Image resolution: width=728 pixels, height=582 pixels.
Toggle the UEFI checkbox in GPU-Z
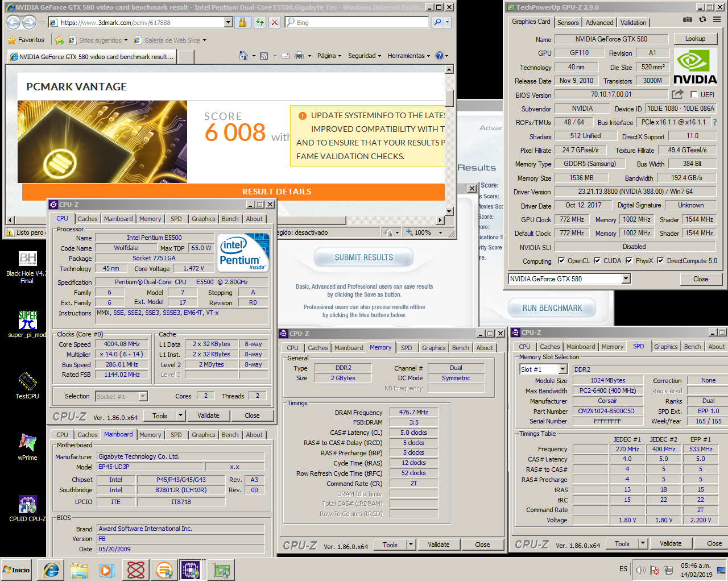694,95
